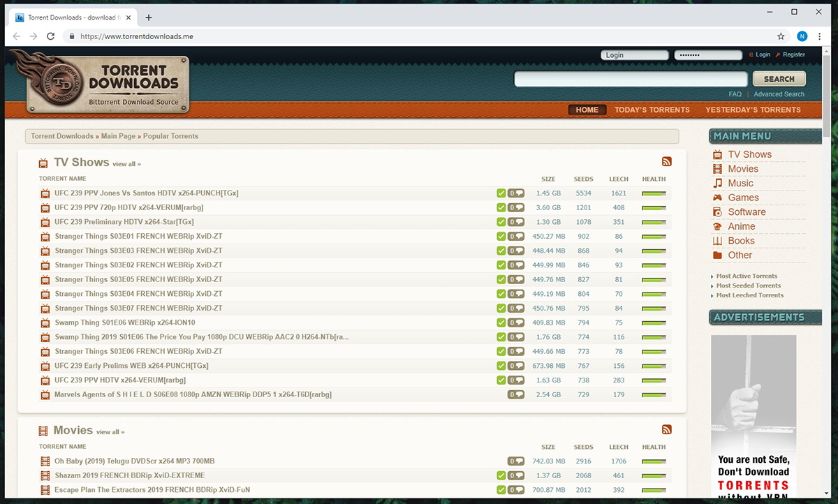Click the TV icon in TV Shows heading

[43, 163]
